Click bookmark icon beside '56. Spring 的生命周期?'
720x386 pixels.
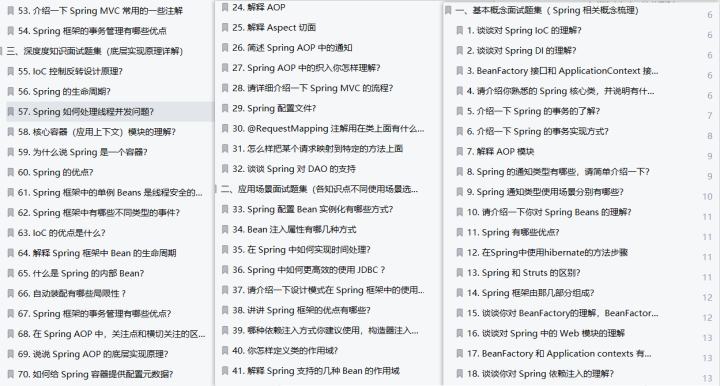[x=11, y=91]
